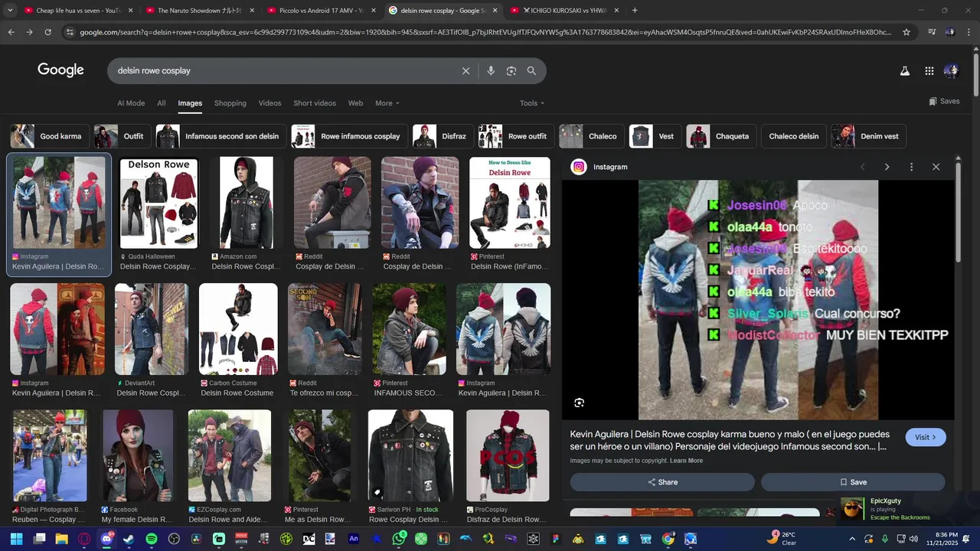Expand the More search filters dropdown

(x=387, y=103)
